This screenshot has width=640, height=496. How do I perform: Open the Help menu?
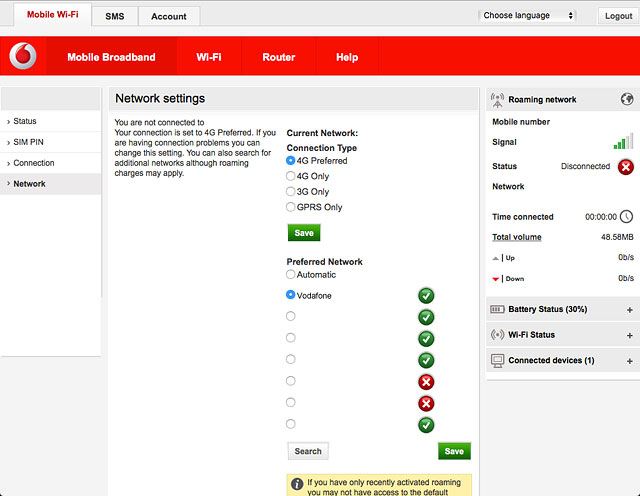(x=347, y=57)
